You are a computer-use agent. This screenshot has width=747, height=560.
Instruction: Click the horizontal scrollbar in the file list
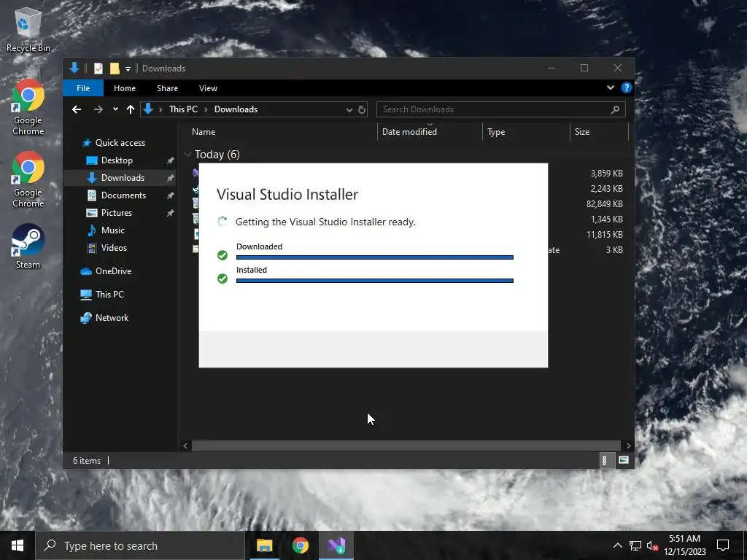pyautogui.click(x=406, y=446)
